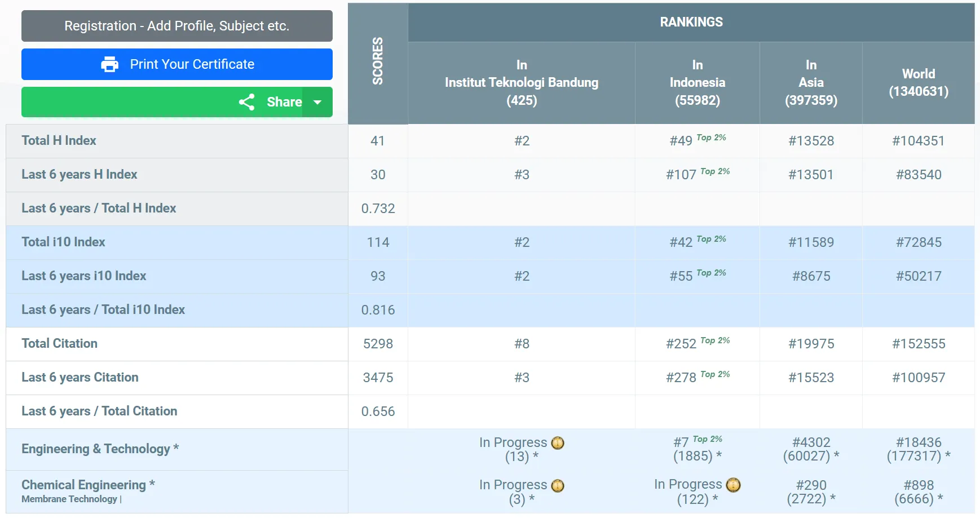Image resolution: width=980 pixels, height=518 pixels.
Task: Click the Institut Teknologi Bandung column header
Action: (522, 82)
